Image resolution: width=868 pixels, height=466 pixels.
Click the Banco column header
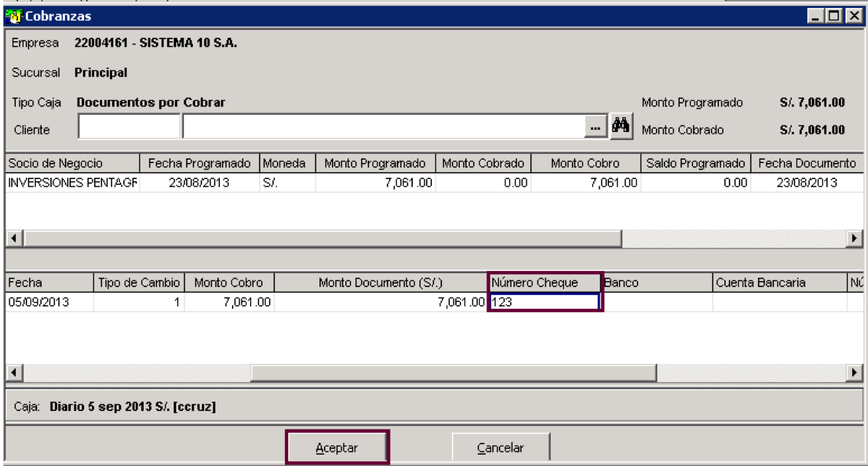(657, 283)
